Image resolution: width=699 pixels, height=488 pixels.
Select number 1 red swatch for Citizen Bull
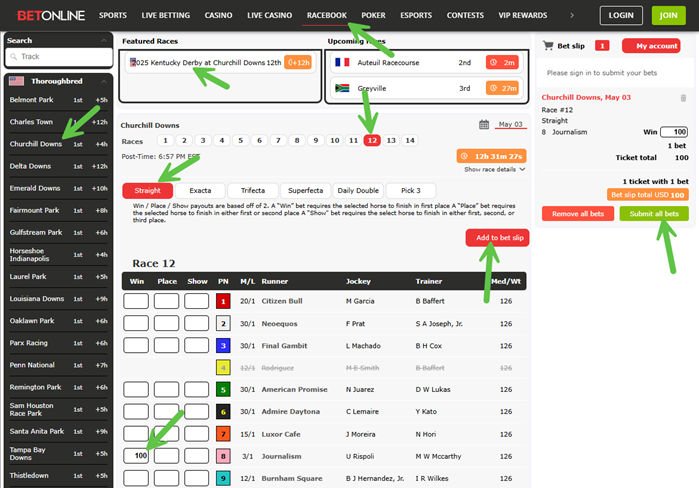point(223,301)
